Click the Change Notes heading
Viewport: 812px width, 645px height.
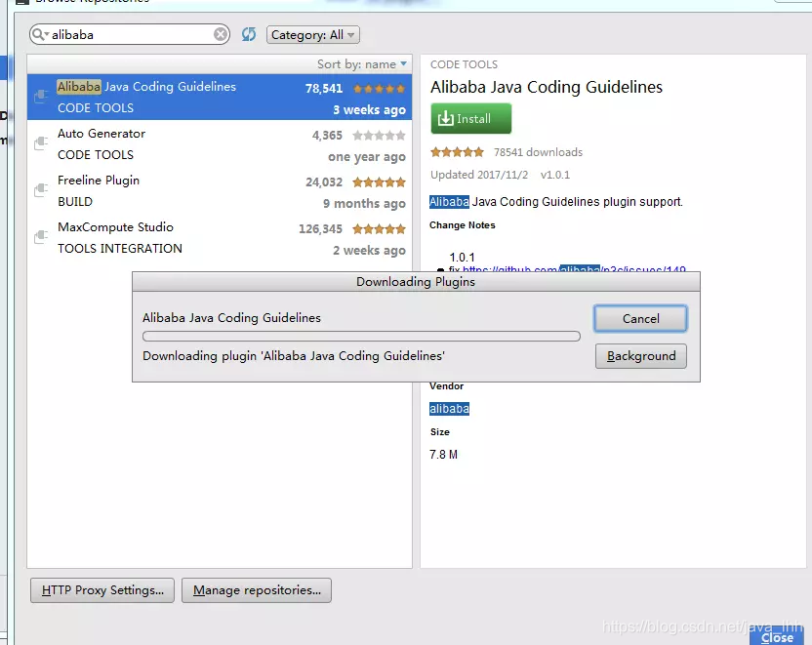click(463, 225)
